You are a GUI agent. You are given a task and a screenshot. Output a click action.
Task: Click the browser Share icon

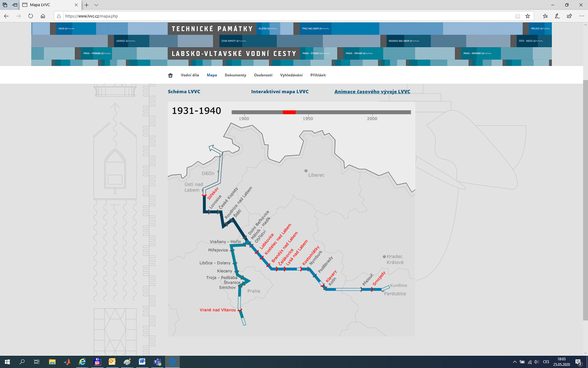(x=569, y=16)
